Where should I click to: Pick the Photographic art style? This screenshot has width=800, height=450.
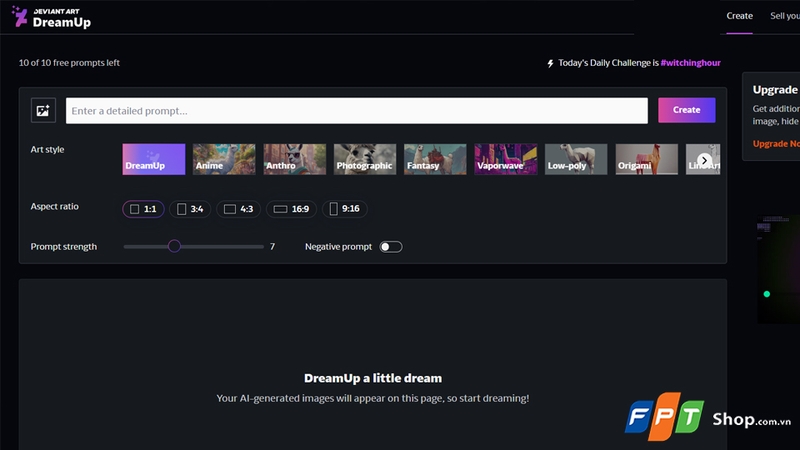pos(365,159)
